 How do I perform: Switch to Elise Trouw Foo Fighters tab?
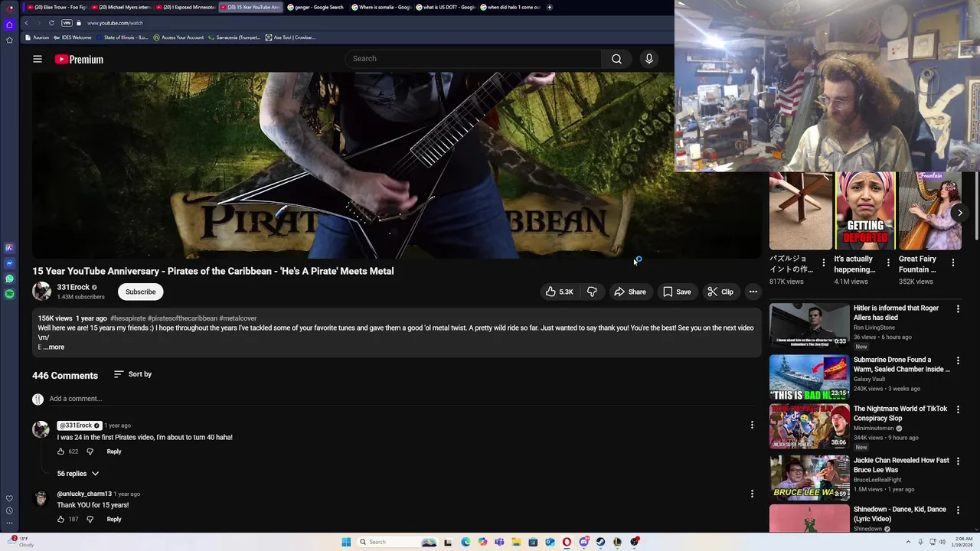pyautogui.click(x=56, y=7)
